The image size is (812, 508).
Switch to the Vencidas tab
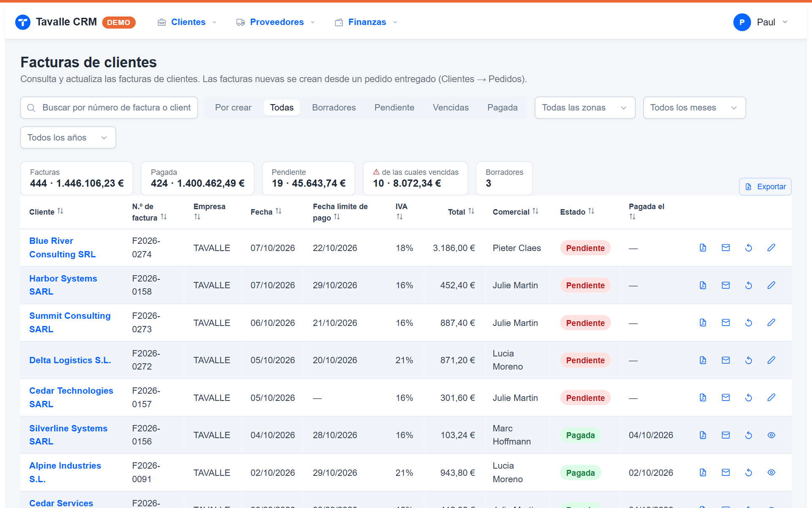(450, 108)
